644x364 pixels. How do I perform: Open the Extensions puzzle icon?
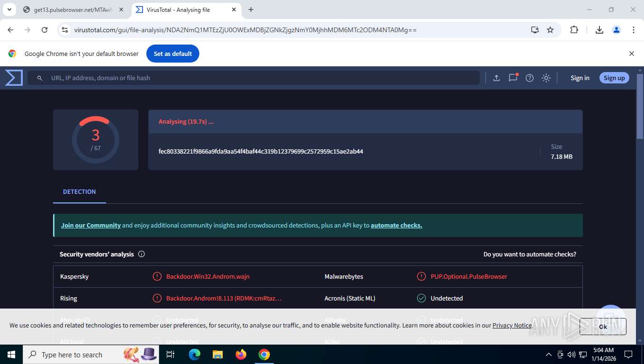(574, 30)
